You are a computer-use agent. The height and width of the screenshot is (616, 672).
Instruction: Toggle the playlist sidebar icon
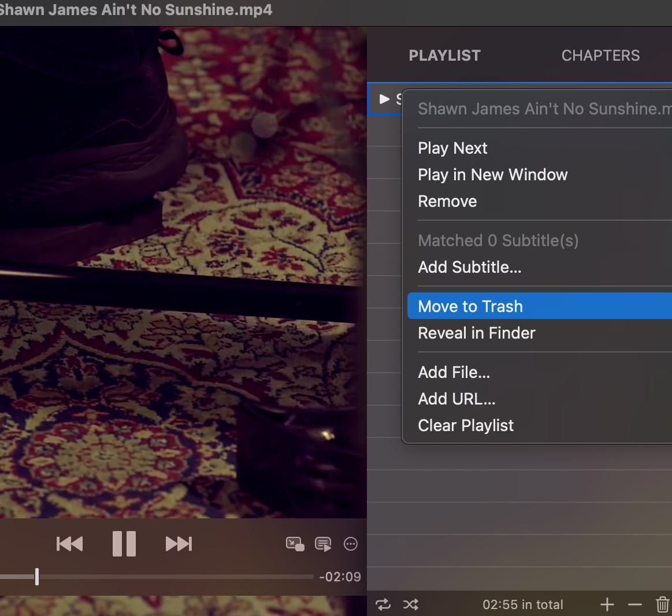pyautogui.click(x=323, y=544)
